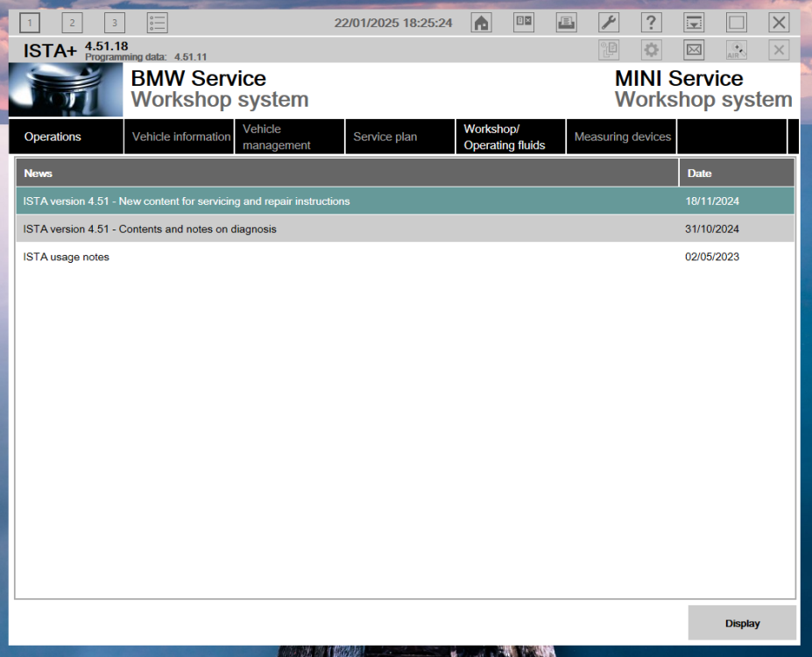This screenshot has width=812, height=657.
Task: Click the date 18/11/2024
Action: (712, 201)
